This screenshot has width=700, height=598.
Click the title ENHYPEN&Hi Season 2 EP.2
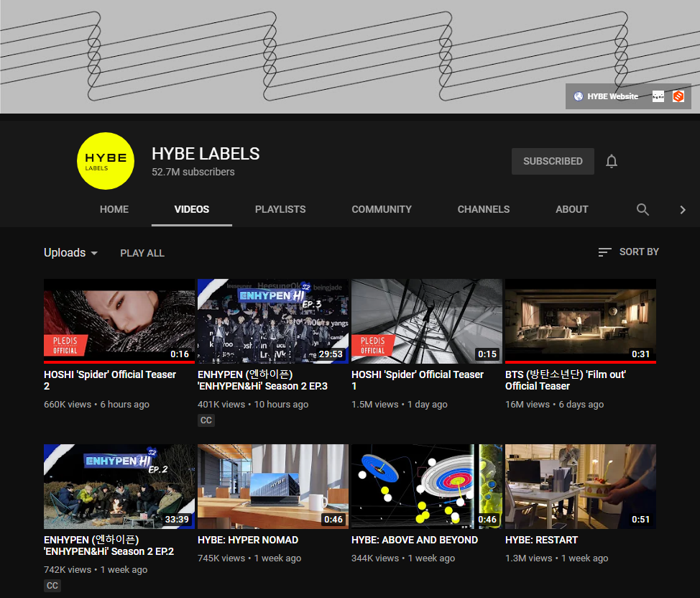click(x=109, y=546)
